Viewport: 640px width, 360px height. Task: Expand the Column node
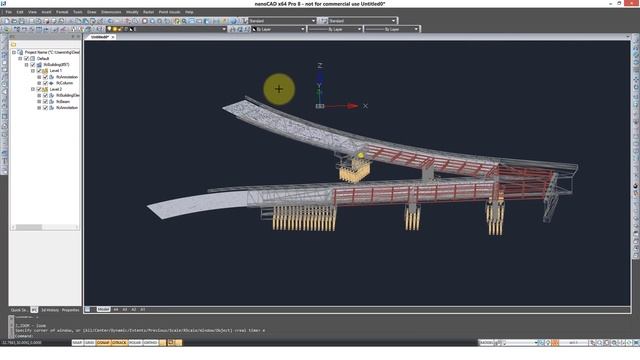click(x=39, y=83)
